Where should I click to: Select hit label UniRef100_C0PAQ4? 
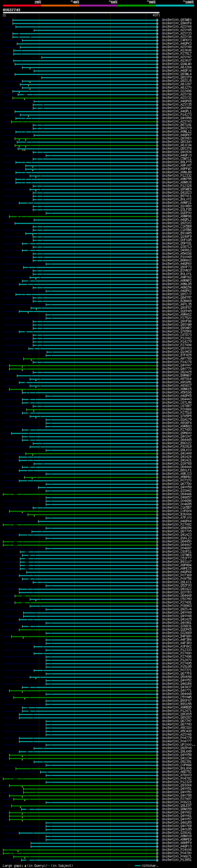coord(177,765)
